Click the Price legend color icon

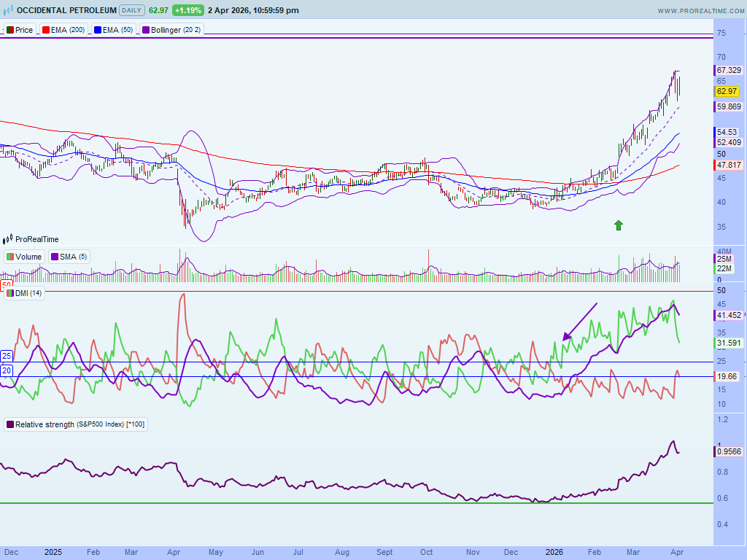coord(9,30)
